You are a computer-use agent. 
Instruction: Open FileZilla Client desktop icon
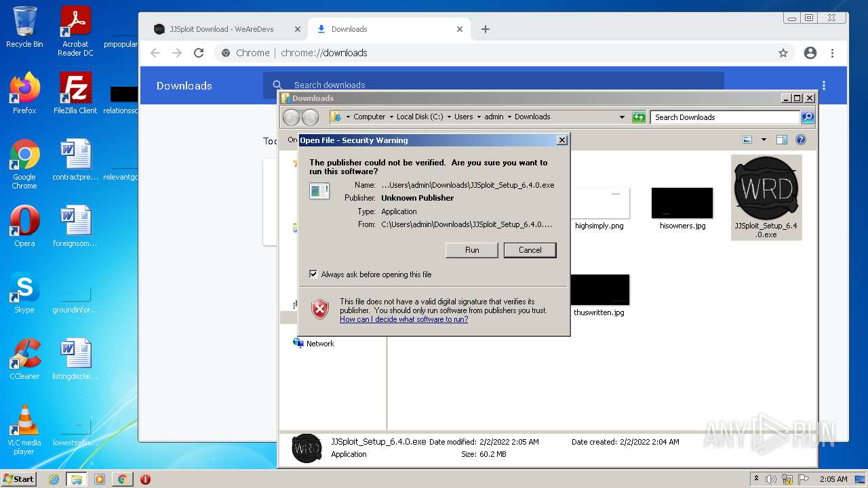[75, 94]
